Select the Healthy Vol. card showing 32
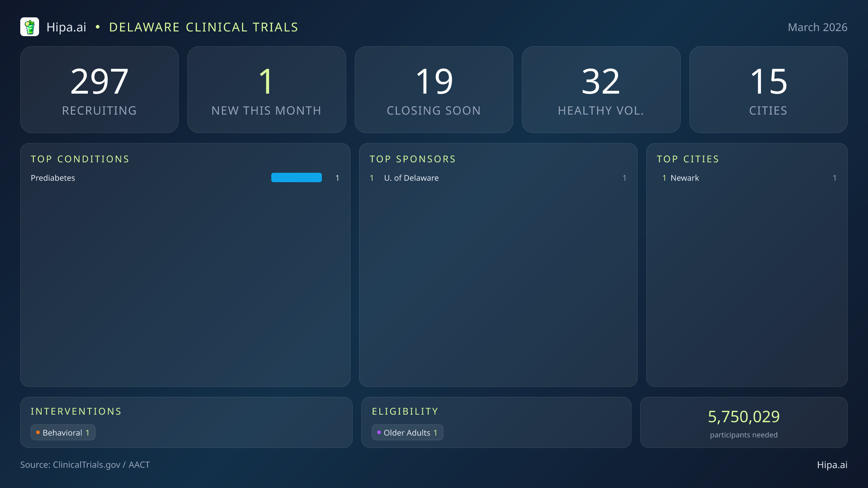The width and height of the screenshot is (868, 488). pos(601,89)
